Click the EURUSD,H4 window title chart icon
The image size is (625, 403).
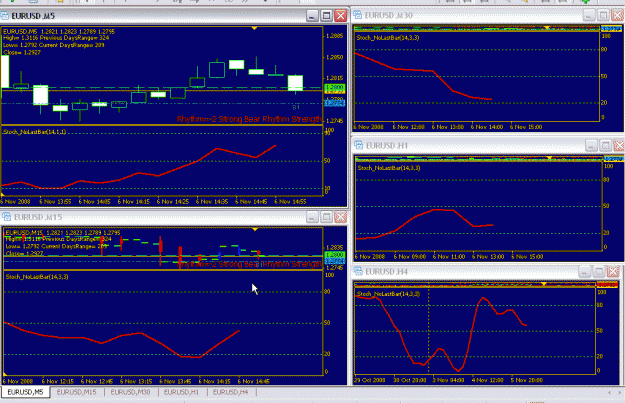pos(358,271)
